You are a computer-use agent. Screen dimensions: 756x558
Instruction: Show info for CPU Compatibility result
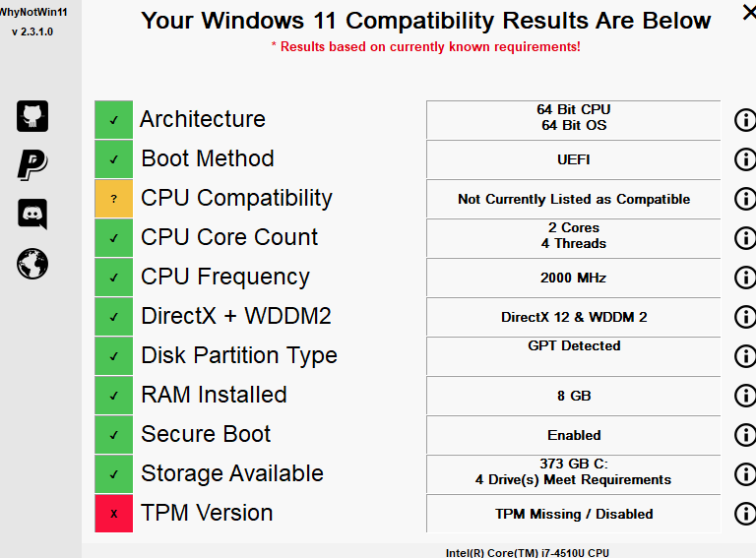coord(745,199)
